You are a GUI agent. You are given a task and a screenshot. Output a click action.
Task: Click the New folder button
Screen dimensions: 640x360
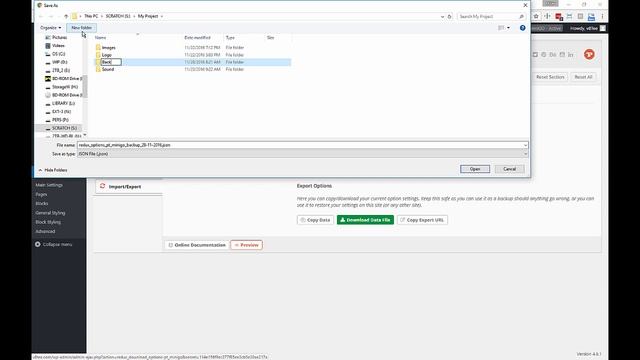pos(82,28)
